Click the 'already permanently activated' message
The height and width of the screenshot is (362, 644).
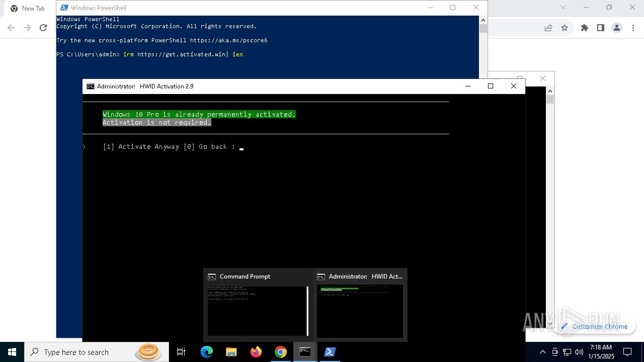tap(199, 115)
